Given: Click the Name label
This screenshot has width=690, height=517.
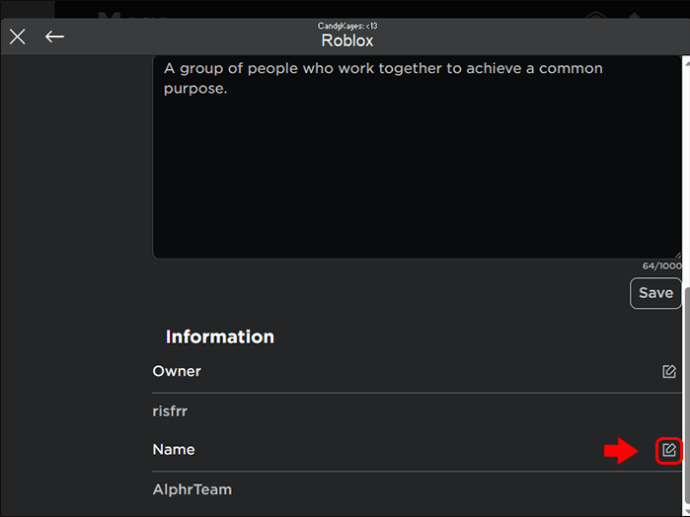Looking at the screenshot, I should [x=173, y=450].
